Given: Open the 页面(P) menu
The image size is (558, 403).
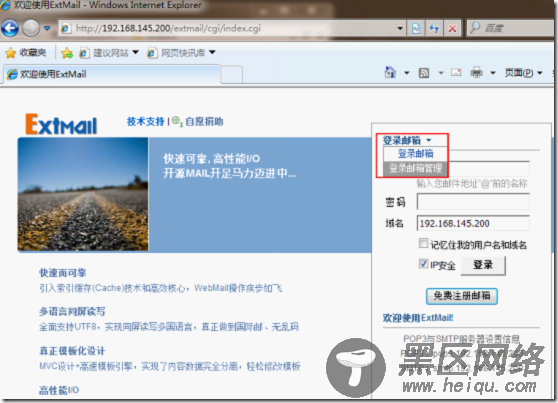Looking at the screenshot, I should click(x=523, y=73).
